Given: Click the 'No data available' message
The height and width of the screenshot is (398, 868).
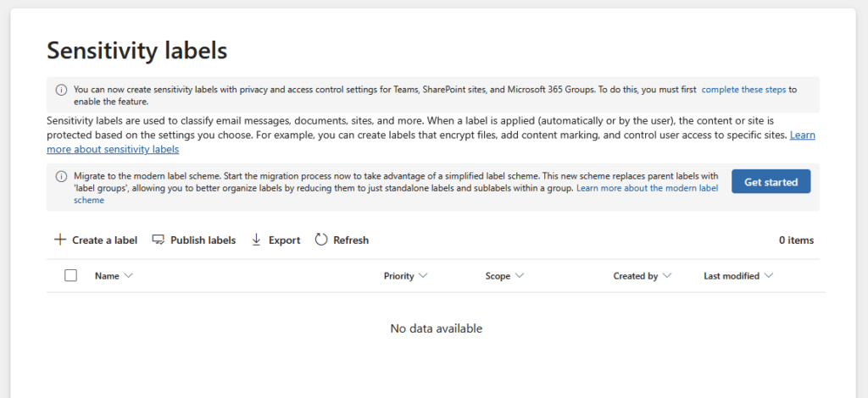Looking at the screenshot, I should (x=437, y=329).
